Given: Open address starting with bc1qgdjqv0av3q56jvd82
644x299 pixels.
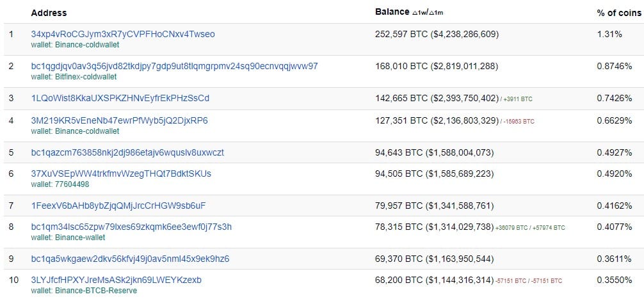Looking at the screenshot, I should 175,66.
